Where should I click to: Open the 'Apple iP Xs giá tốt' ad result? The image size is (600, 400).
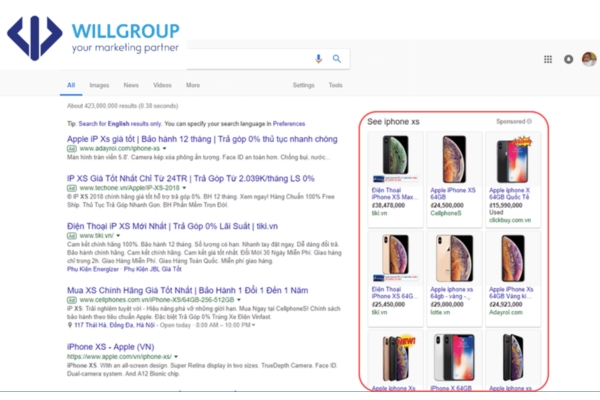202,139
